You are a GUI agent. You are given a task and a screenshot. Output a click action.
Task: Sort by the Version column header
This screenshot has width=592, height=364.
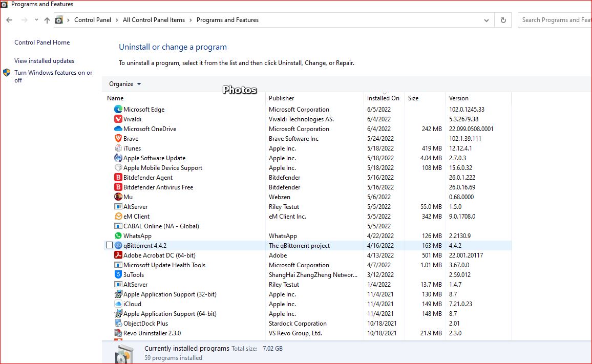pos(458,98)
